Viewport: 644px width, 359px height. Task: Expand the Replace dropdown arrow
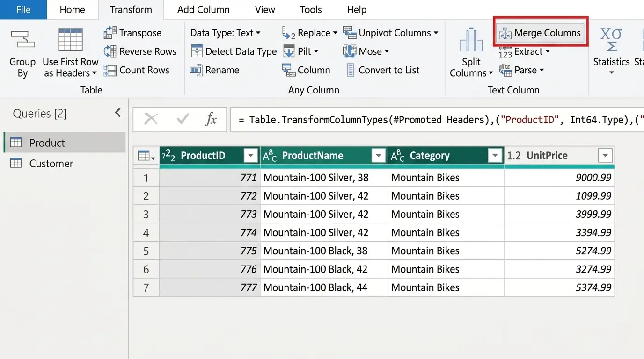(x=335, y=33)
